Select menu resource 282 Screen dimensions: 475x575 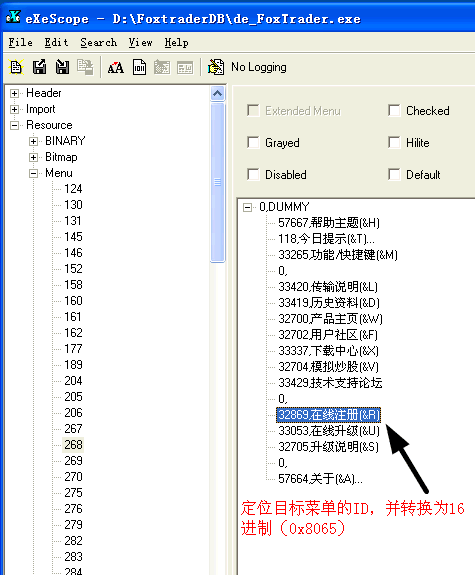click(73, 541)
